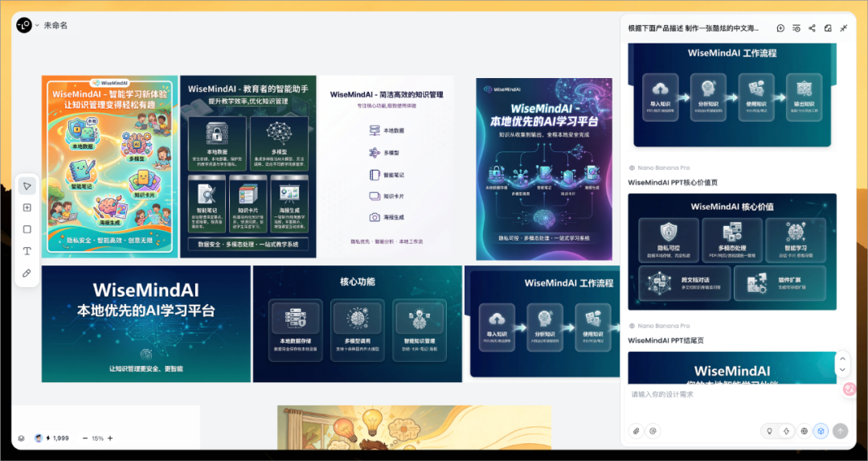Select the rectangle shape tool
Screen dimensions: 868x461
click(27, 229)
